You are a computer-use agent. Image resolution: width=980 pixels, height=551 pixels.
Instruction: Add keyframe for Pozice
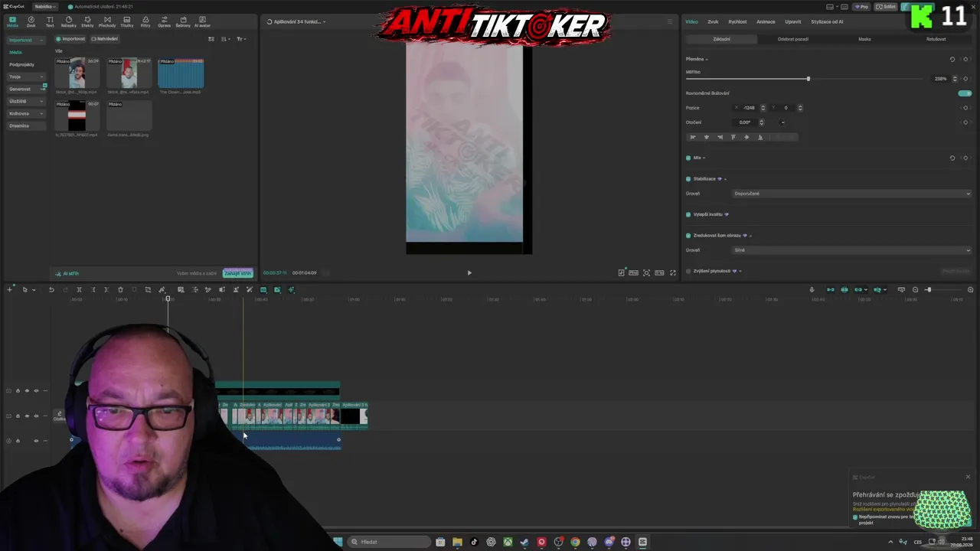[965, 108]
